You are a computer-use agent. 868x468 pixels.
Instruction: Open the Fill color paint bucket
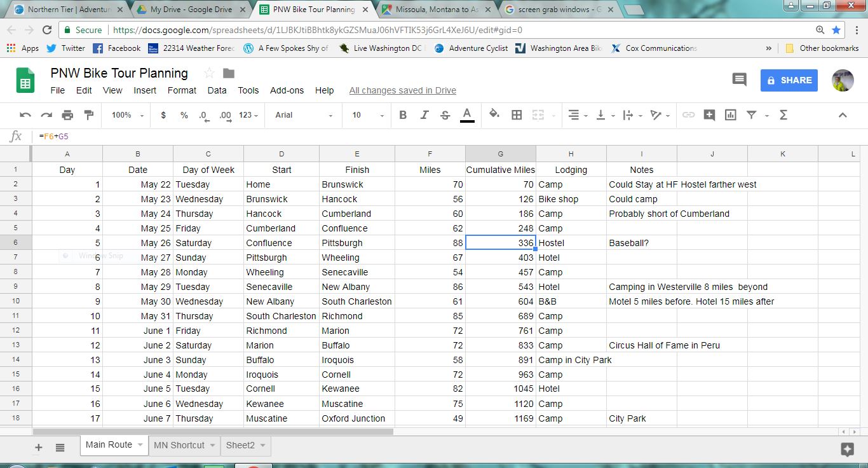coord(494,115)
